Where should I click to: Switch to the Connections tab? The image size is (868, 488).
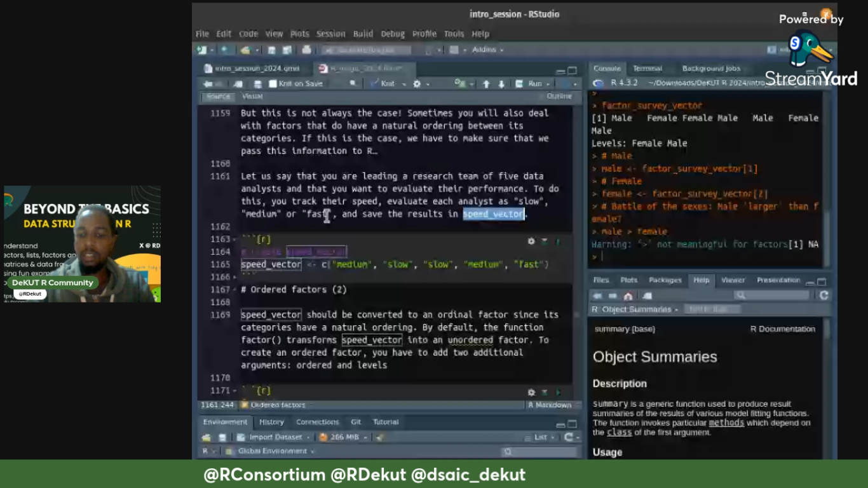(317, 422)
